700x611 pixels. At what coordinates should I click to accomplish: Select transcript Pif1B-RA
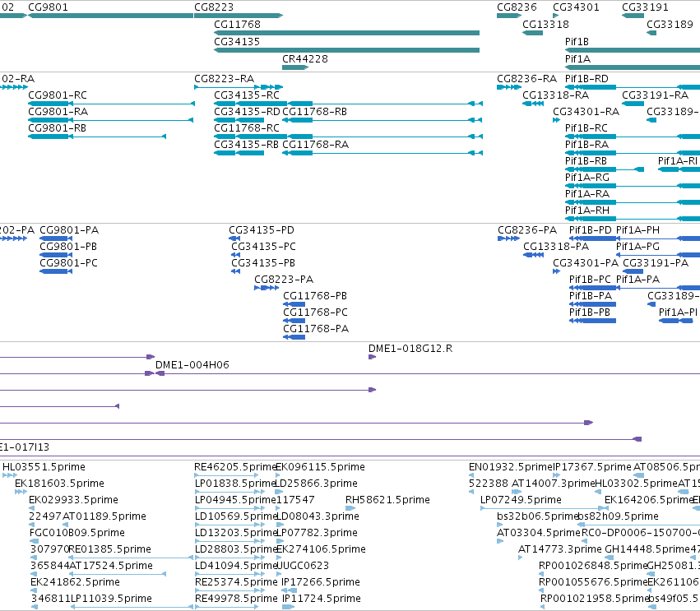pyautogui.click(x=586, y=145)
